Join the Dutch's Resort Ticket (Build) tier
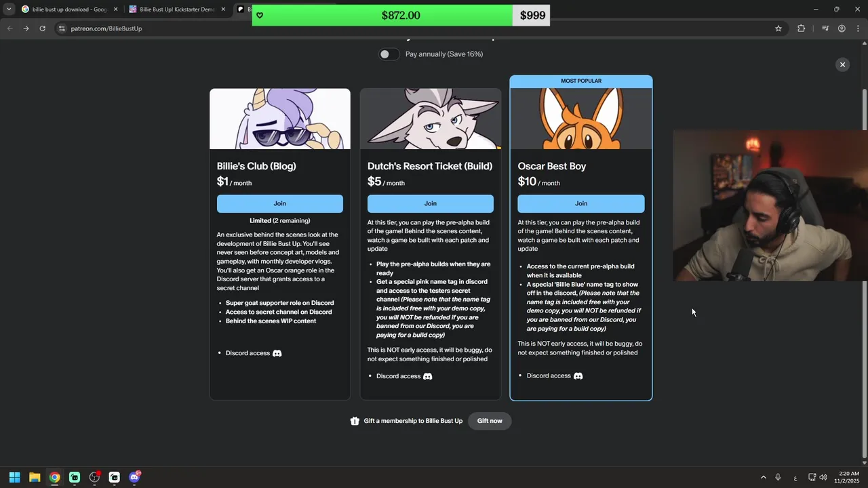Image resolution: width=868 pixels, height=488 pixels. tap(431, 203)
